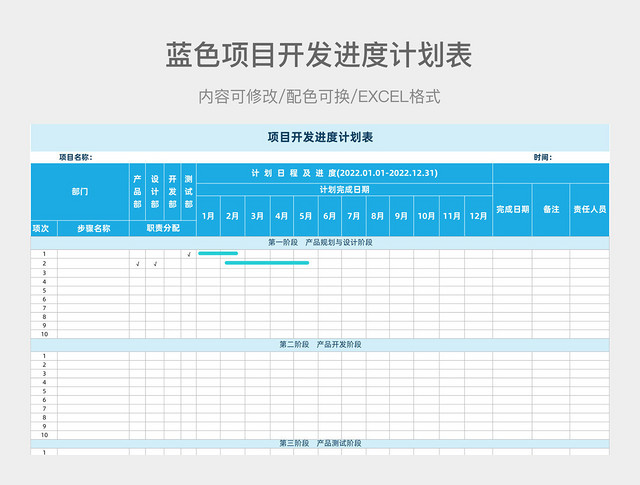This screenshot has width=640, height=485.
Task: Select the 4月 month header
Action: (282, 216)
